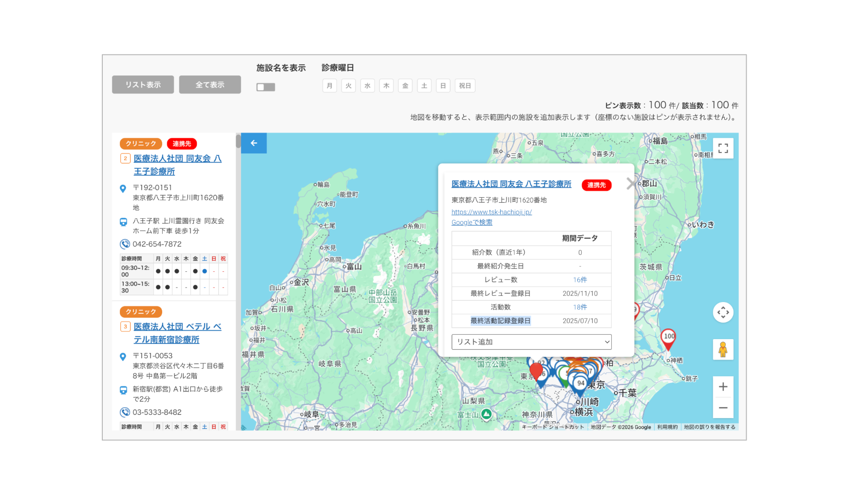Select the Street View pegman
This screenshot has width=868, height=495.
(723, 349)
